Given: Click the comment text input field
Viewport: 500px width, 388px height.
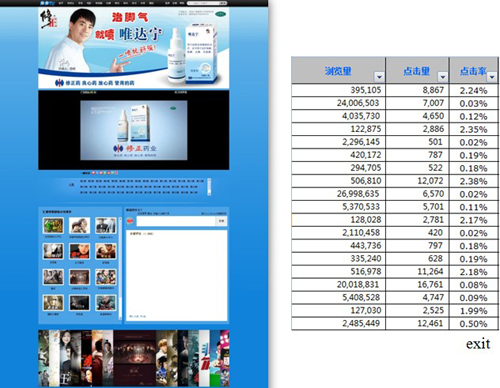Looking at the screenshot, I should 176,221.
